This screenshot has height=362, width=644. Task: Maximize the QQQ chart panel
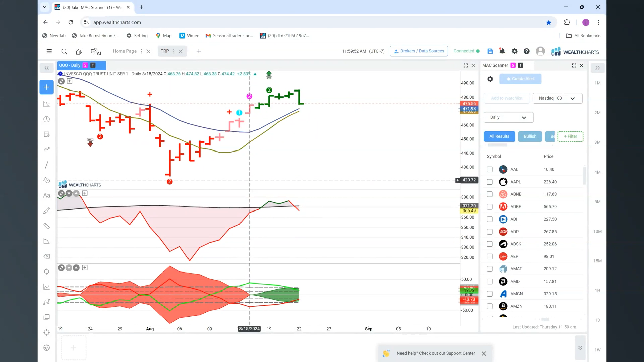click(466, 66)
